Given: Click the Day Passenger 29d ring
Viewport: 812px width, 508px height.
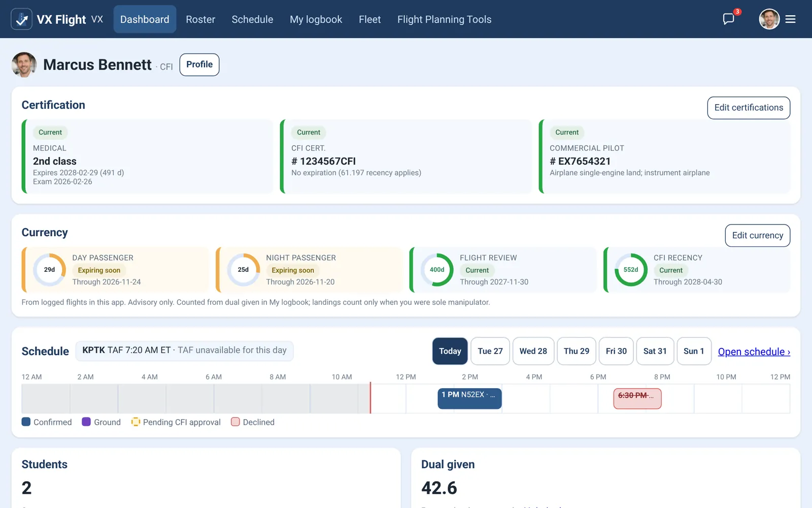Looking at the screenshot, I should (x=49, y=270).
